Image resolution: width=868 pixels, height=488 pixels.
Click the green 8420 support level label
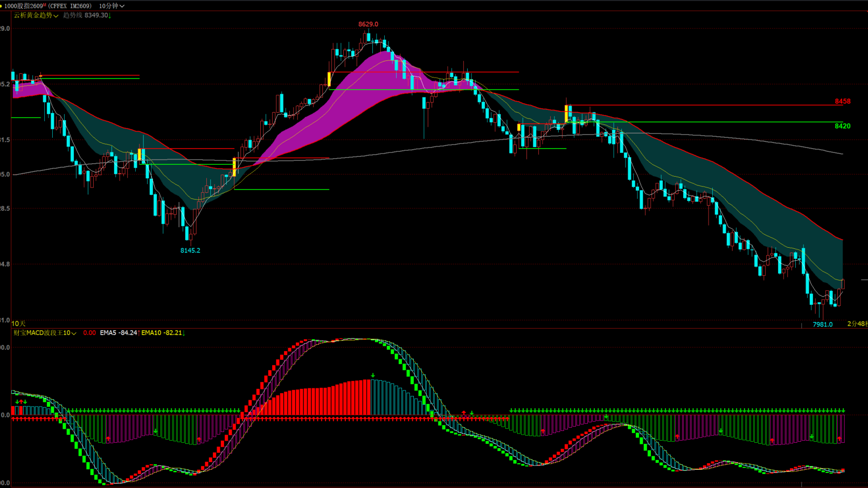click(x=843, y=126)
